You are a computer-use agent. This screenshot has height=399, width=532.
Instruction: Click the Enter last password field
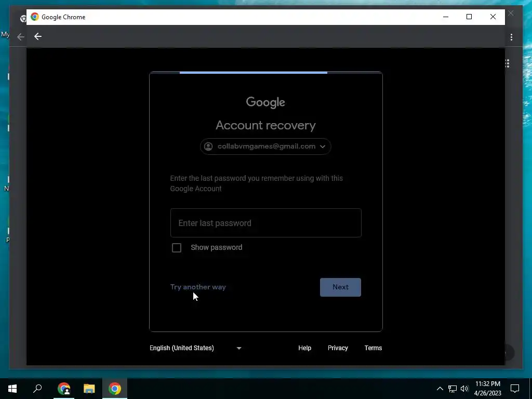[x=265, y=223]
